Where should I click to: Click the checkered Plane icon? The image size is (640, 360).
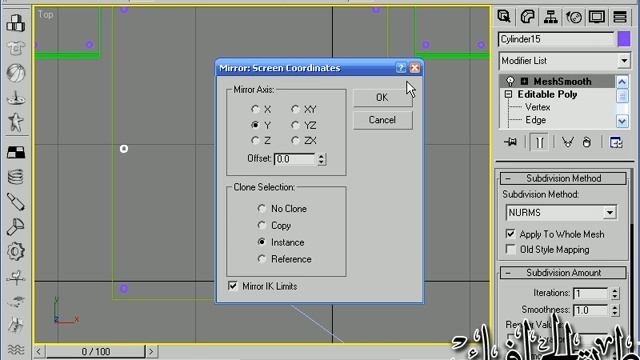[16, 152]
